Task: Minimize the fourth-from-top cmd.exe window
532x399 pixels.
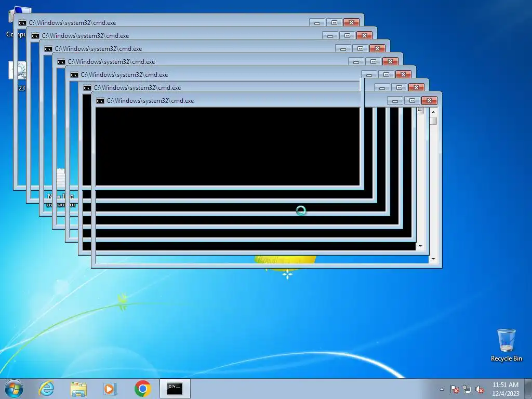Action: [356, 61]
